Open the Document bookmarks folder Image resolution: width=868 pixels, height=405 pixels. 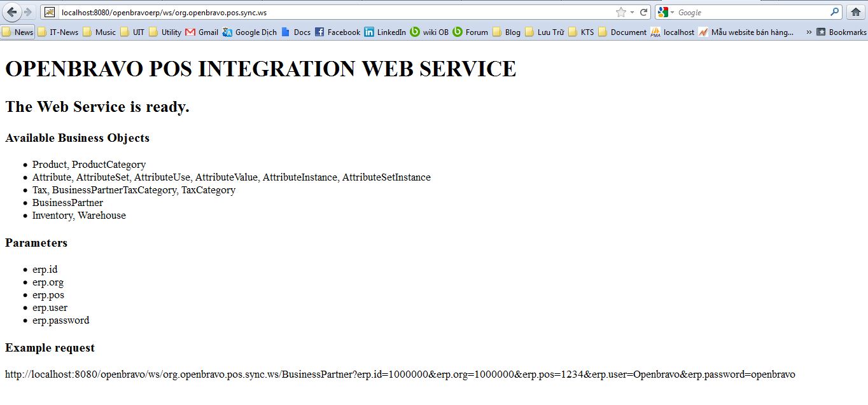(622, 32)
